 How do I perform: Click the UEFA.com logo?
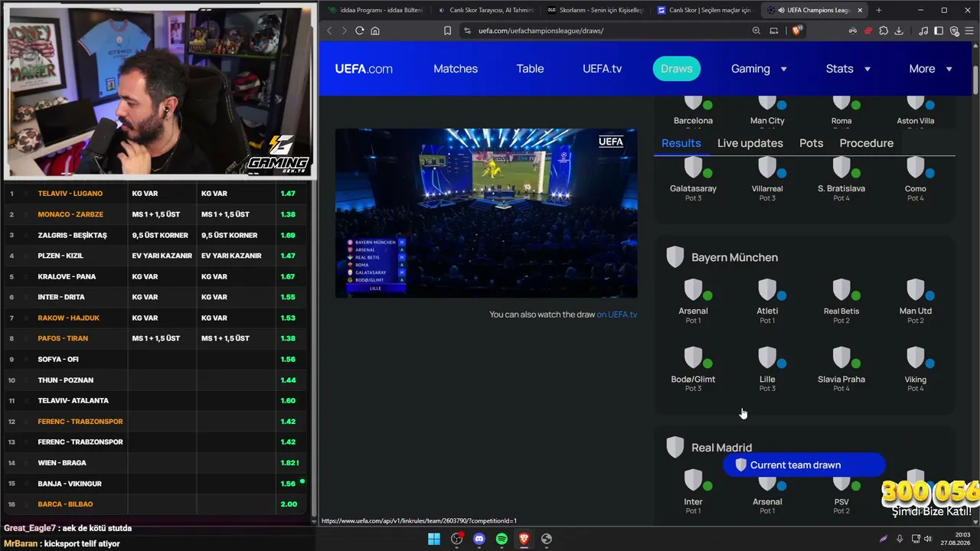coord(364,69)
